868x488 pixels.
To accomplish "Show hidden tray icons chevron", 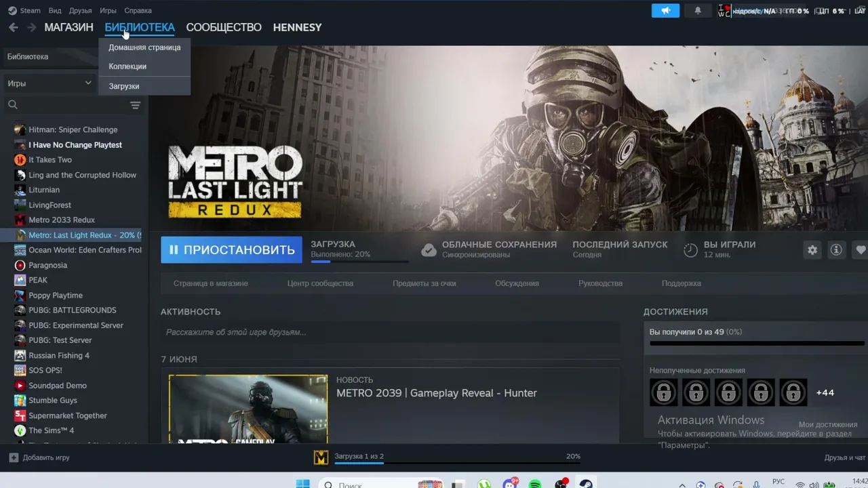I will 682,485.
